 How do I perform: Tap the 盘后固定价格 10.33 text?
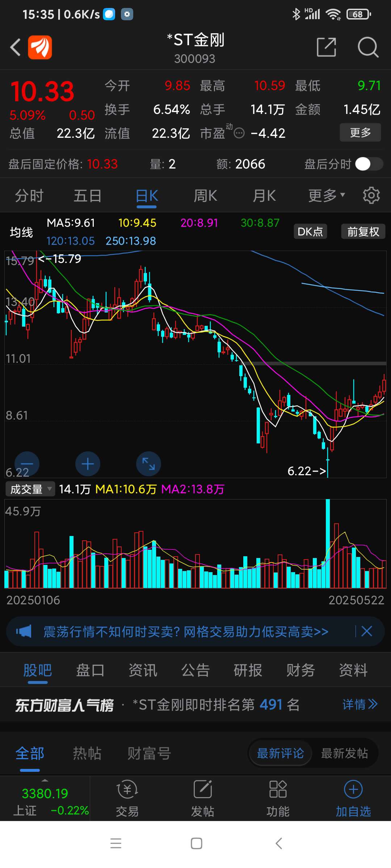pyautogui.click(x=63, y=164)
